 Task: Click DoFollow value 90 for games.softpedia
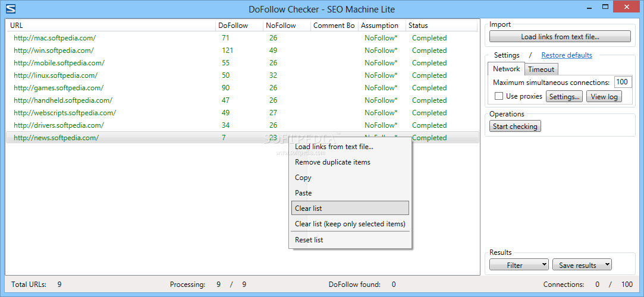225,88
